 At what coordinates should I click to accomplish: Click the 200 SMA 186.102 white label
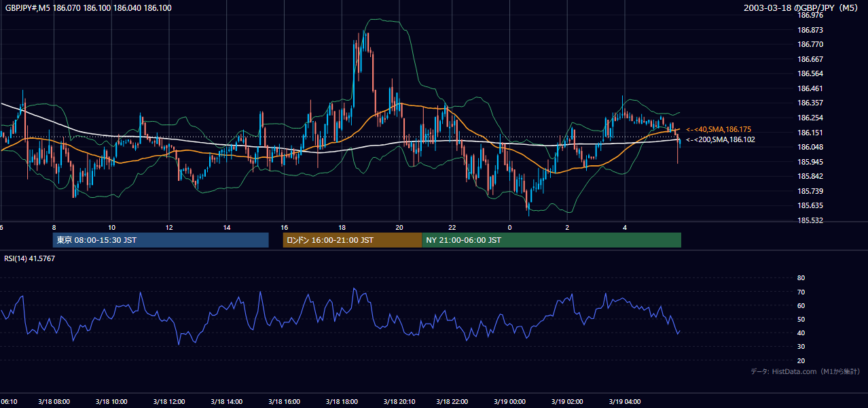[721, 139]
